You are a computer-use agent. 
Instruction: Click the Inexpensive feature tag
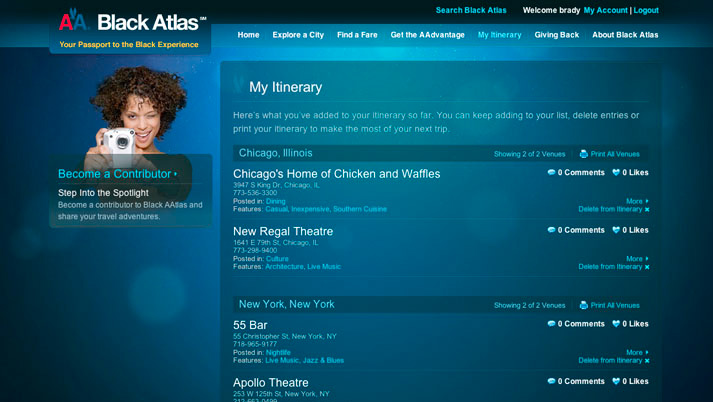(x=310, y=209)
